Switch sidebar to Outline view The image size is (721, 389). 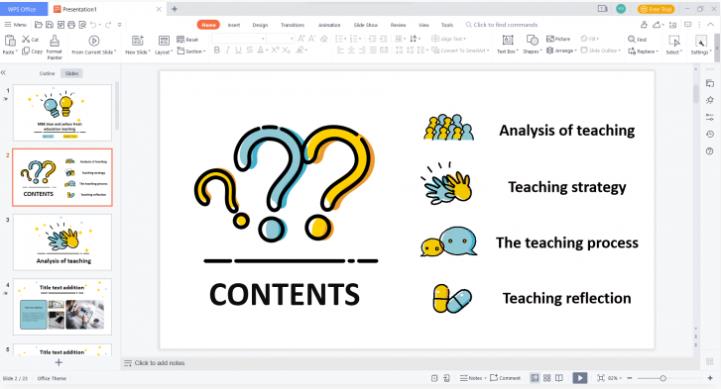click(x=47, y=74)
